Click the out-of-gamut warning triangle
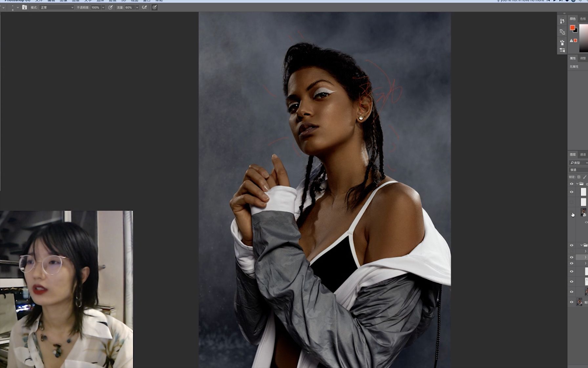Image resolution: width=588 pixels, height=368 pixels. [571, 40]
